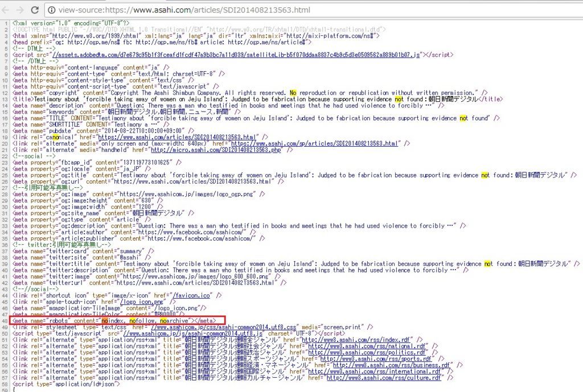Screen dimensions: 583x392
Task: Click the twitter:site @asahi meta line
Action: coord(81,257)
